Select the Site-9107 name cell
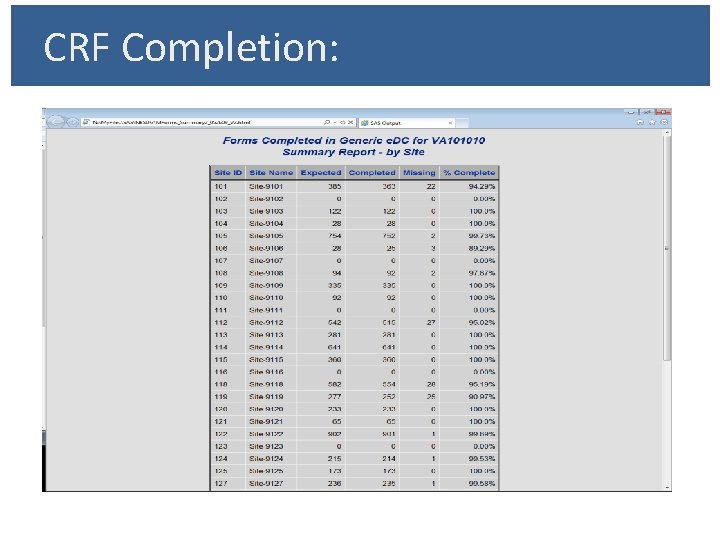 point(266,261)
